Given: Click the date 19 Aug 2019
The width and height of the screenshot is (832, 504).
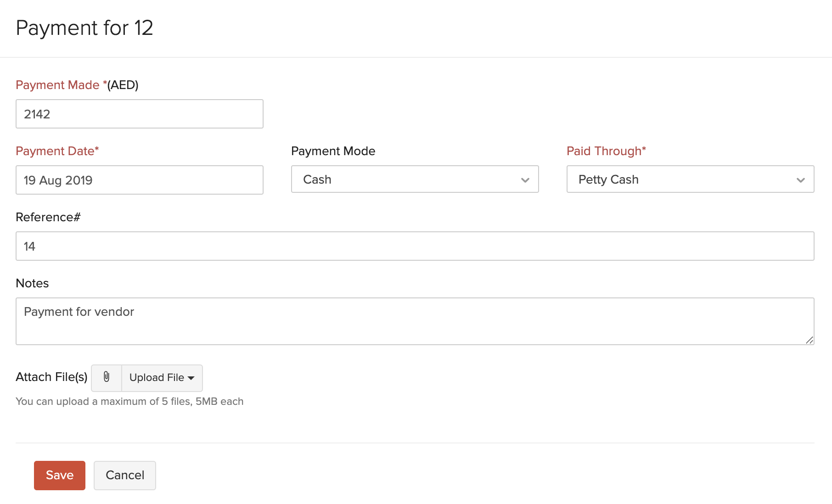Looking at the screenshot, I should (58, 180).
